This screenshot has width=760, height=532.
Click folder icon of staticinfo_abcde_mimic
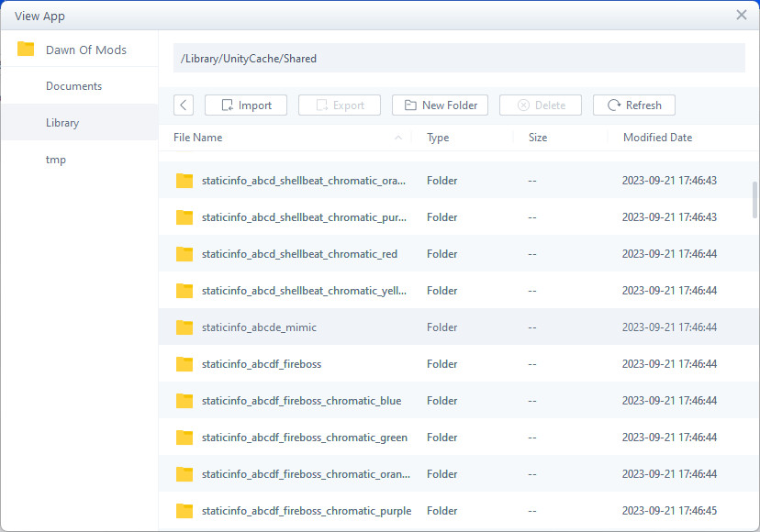pyautogui.click(x=184, y=327)
